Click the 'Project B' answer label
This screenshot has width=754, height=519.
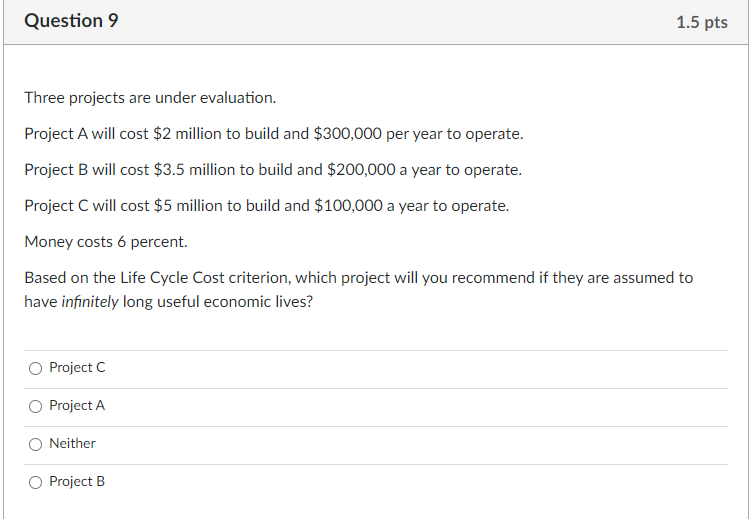(77, 482)
